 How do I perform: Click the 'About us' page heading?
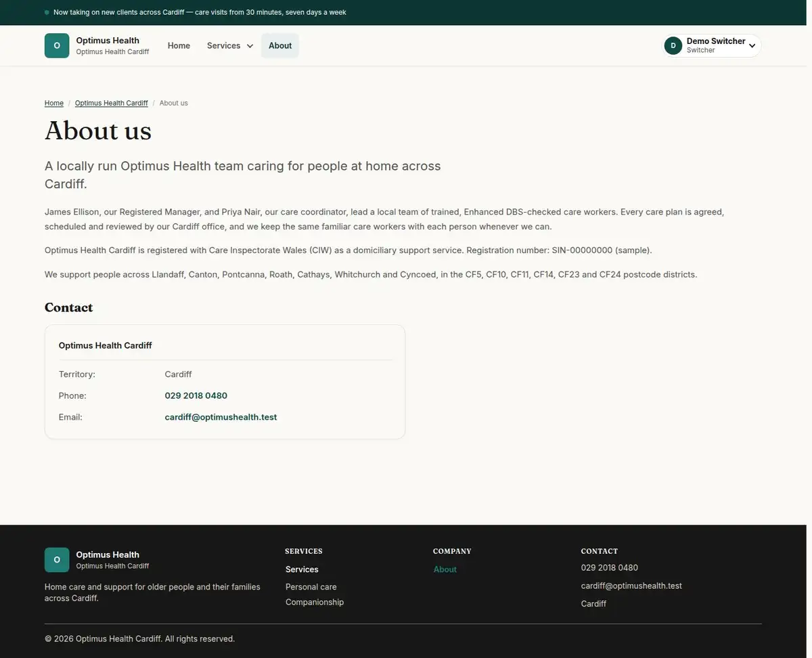[x=98, y=131]
